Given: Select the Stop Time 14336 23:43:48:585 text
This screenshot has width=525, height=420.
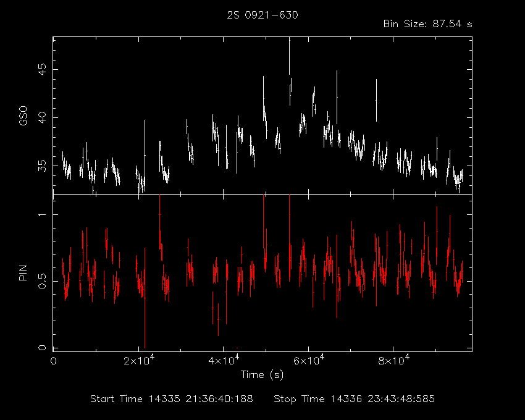Looking at the screenshot, I should [x=355, y=399].
